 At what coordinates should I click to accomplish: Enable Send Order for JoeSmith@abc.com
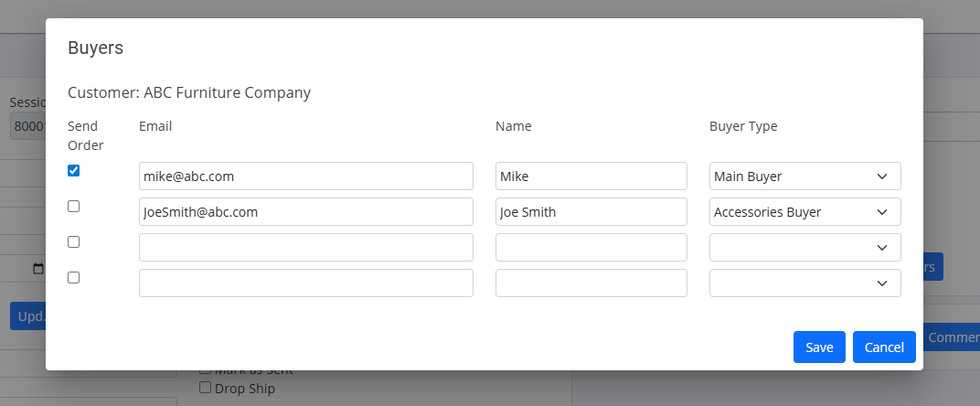click(74, 207)
